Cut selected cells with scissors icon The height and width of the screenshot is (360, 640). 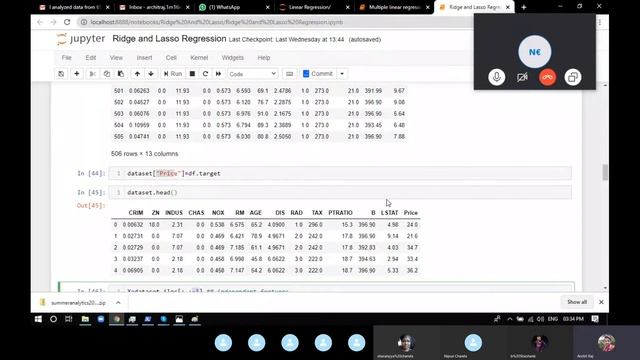(x=93, y=74)
